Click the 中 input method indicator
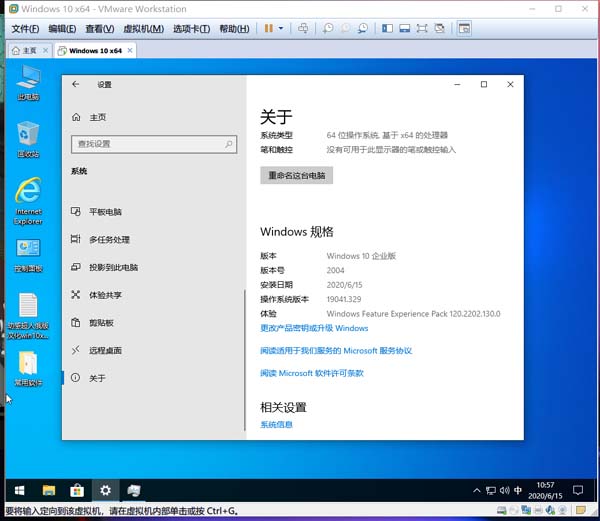Screen dimensions: 600x521 point(518,490)
